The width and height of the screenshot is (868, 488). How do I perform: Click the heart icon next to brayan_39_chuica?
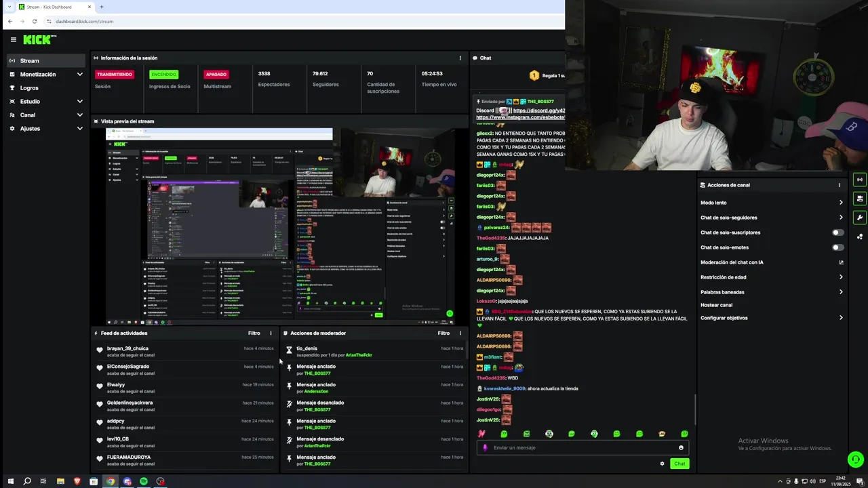coord(100,350)
